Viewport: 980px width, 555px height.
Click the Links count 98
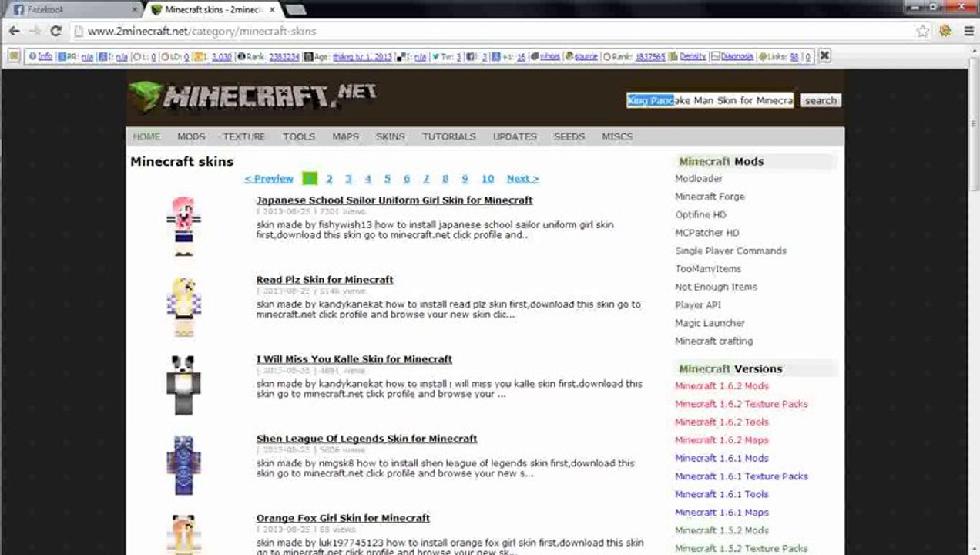(x=794, y=57)
